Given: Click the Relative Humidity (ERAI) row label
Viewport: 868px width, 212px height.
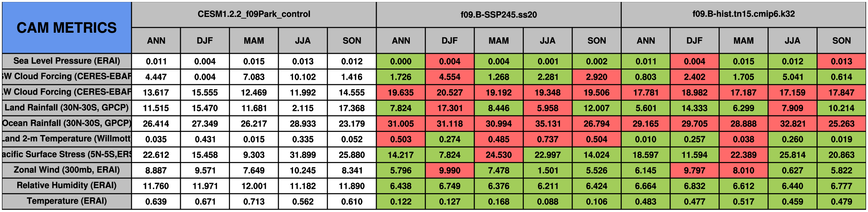Looking at the screenshot, I should [x=66, y=185].
